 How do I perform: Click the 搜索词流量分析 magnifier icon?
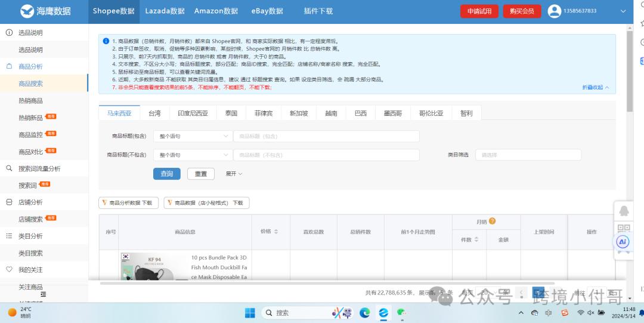(8, 168)
